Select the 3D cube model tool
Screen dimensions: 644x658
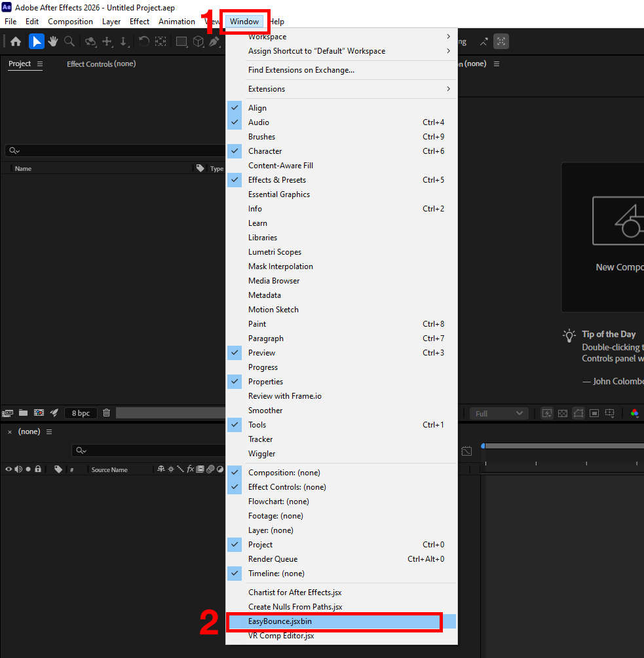[x=198, y=41]
